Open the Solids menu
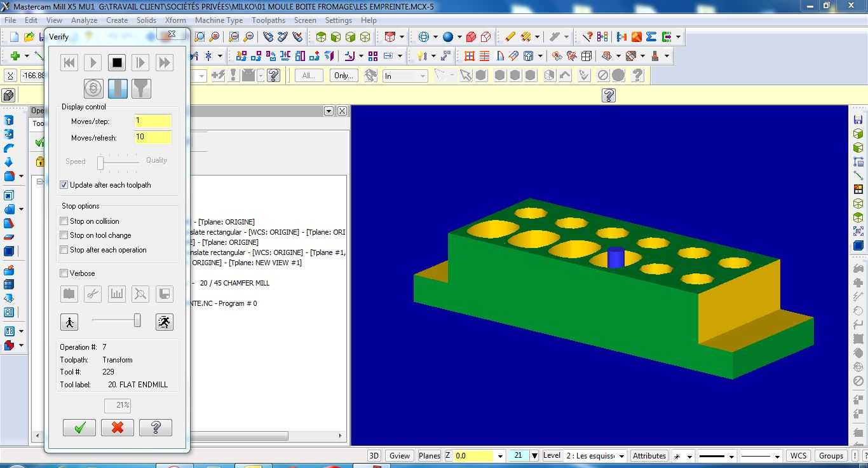This screenshot has width=868, height=468. point(146,20)
